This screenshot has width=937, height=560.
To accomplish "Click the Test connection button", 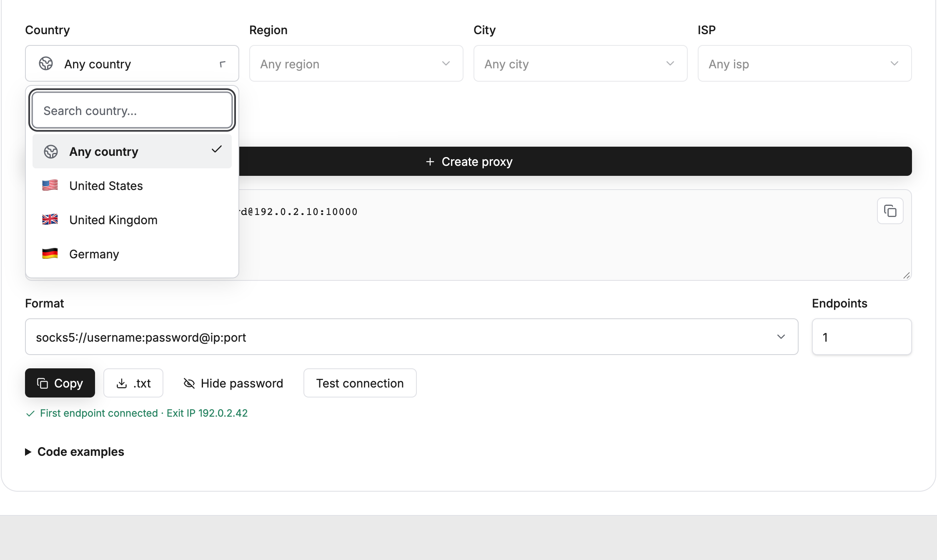I will tap(360, 383).
